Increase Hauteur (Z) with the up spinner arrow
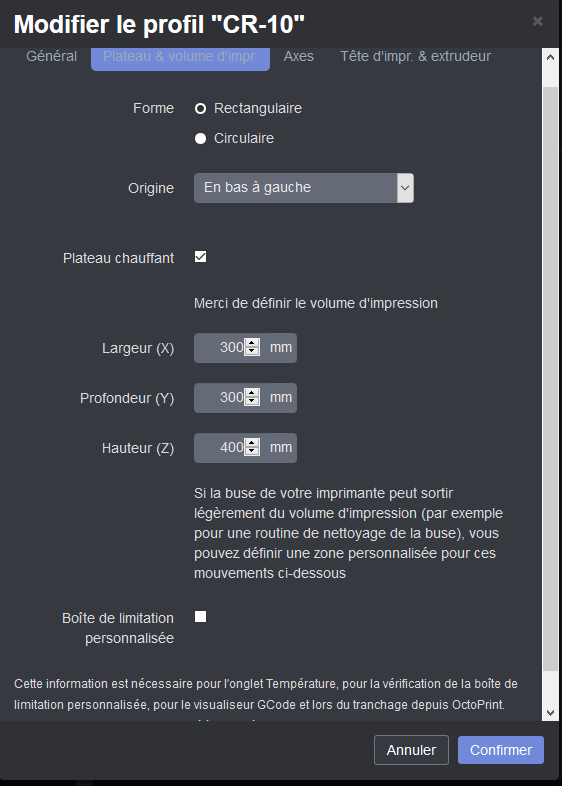The width and height of the screenshot is (562, 786). point(252,444)
